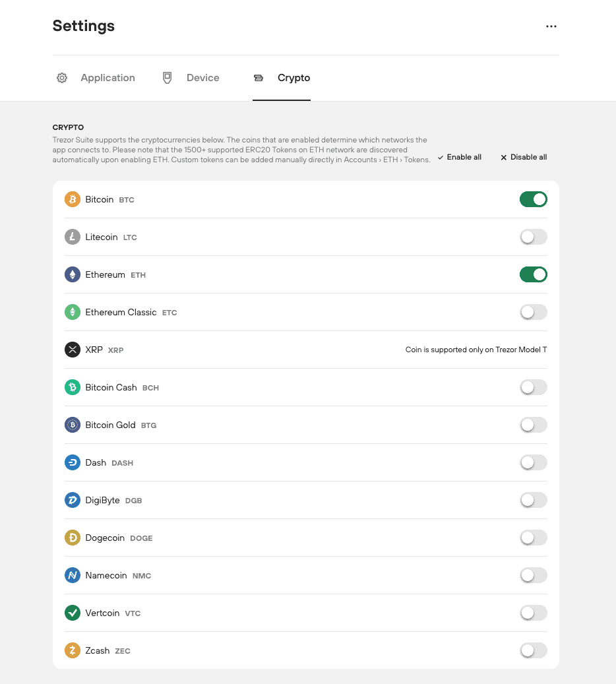Turn on the Dash toggle

pyautogui.click(x=533, y=462)
